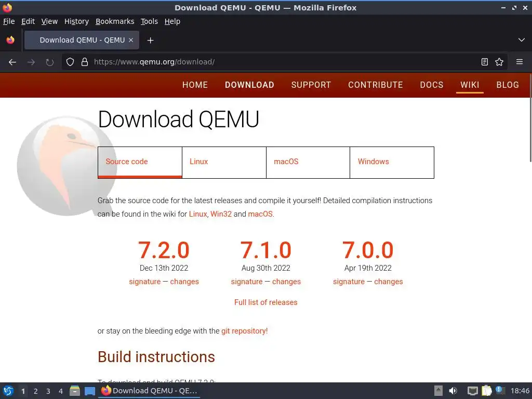Screen dimensions: 532x399
Task: Expand the list all tabs chevron
Action: (x=522, y=40)
